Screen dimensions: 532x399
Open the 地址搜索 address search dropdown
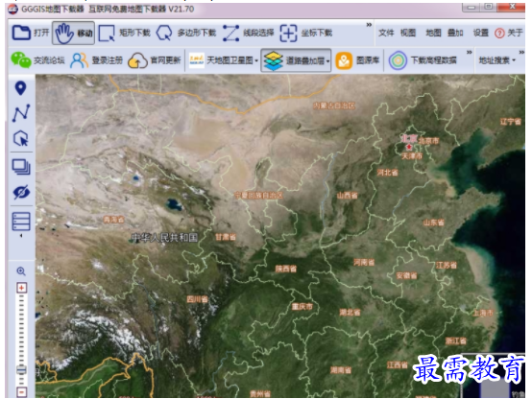tap(497, 60)
